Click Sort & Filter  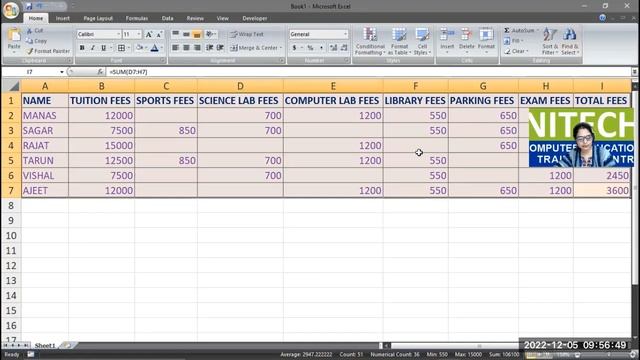pyautogui.click(x=550, y=41)
